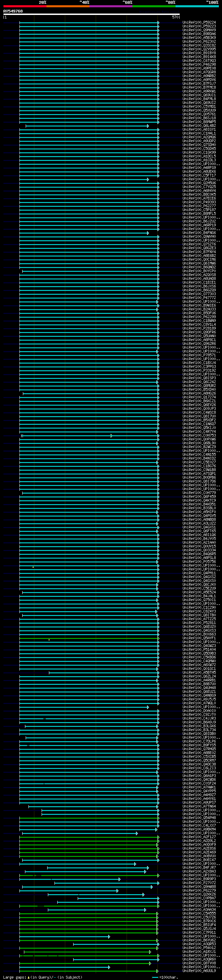Select hit label UniRef100_C5FT17
Screen dimensions: 222x980
[x=199, y=175]
